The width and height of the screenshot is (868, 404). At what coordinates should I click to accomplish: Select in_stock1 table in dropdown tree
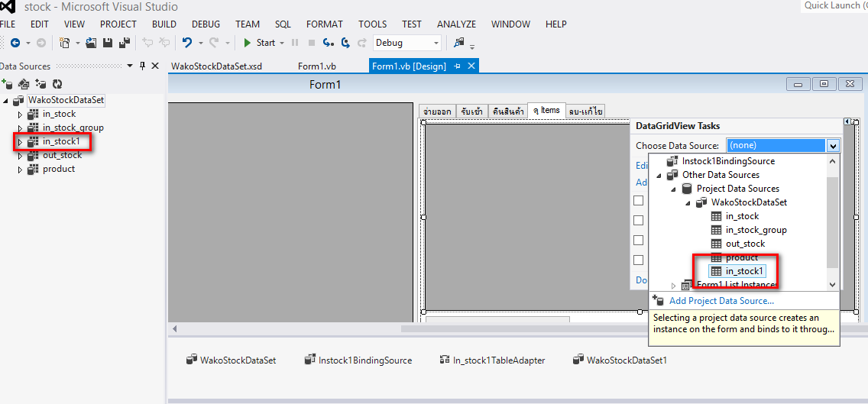click(738, 271)
